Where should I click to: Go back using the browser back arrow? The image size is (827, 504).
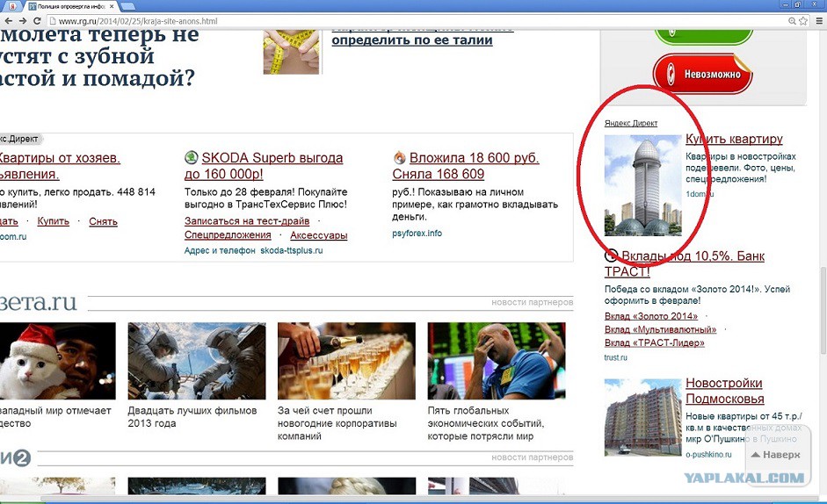(x=9, y=21)
